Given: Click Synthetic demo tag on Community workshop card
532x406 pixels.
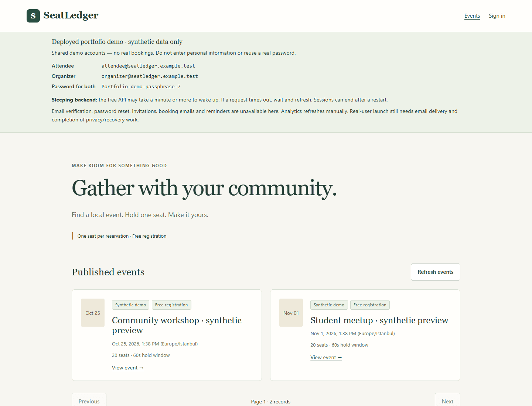Looking at the screenshot, I should click(130, 305).
